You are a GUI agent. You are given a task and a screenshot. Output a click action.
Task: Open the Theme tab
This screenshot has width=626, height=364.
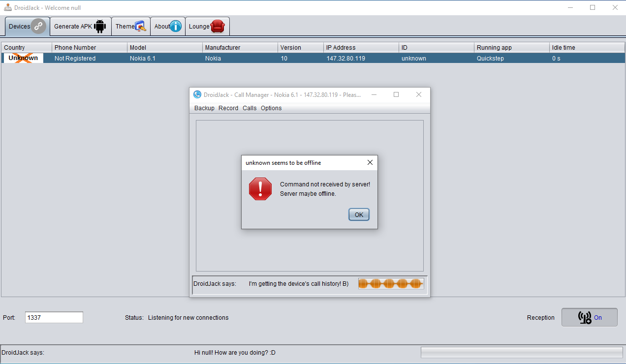[x=130, y=27]
